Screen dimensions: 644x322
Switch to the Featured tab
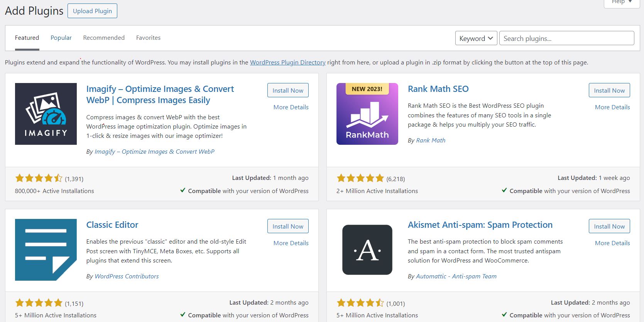tap(27, 38)
